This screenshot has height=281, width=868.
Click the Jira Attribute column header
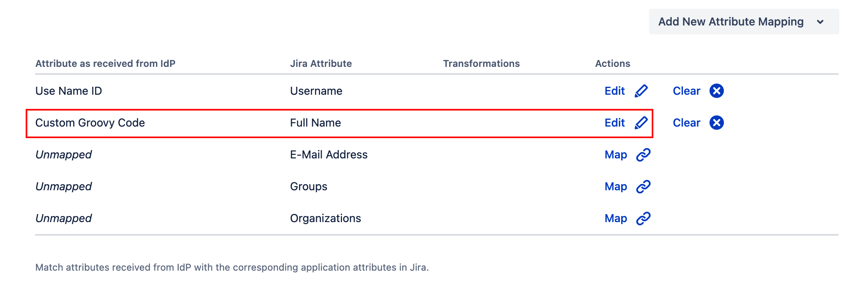coord(321,64)
